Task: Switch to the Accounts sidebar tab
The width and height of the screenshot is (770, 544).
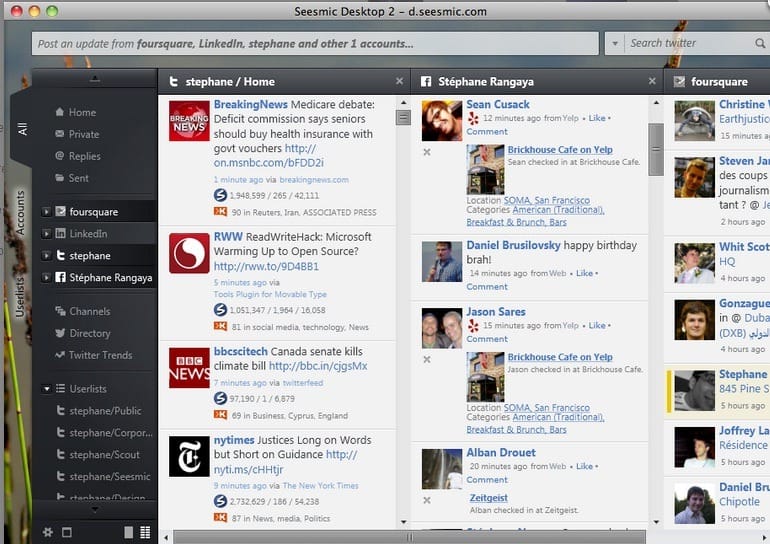Action: pos(20,213)
